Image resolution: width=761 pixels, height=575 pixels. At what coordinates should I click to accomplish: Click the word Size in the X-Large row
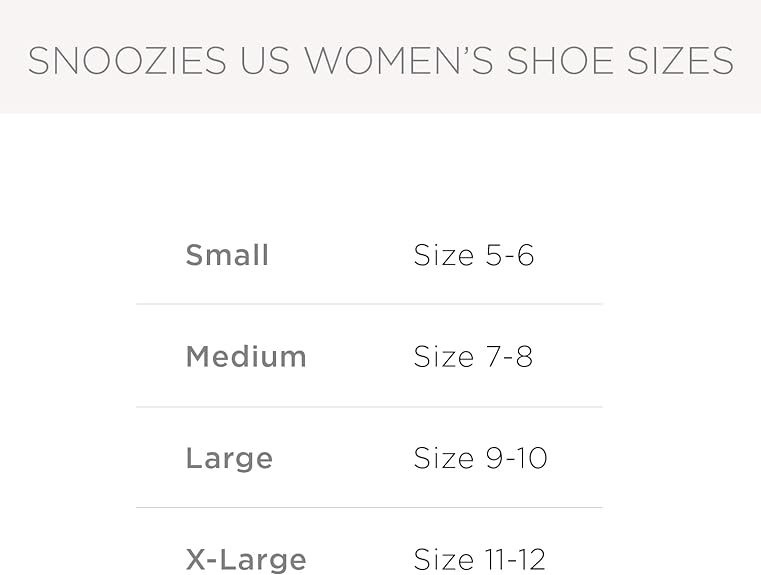click(x=445, y=558)
